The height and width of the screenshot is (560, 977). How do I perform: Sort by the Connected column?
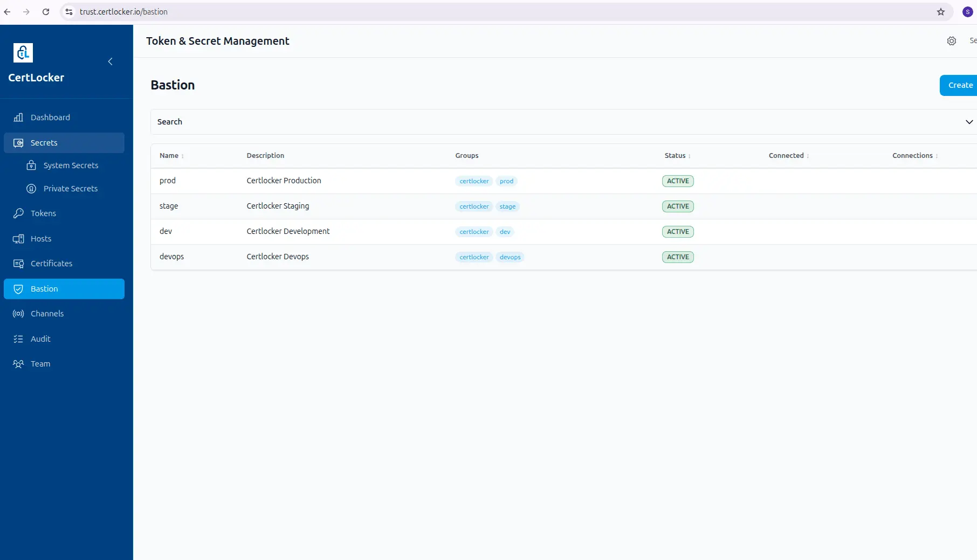789,156
